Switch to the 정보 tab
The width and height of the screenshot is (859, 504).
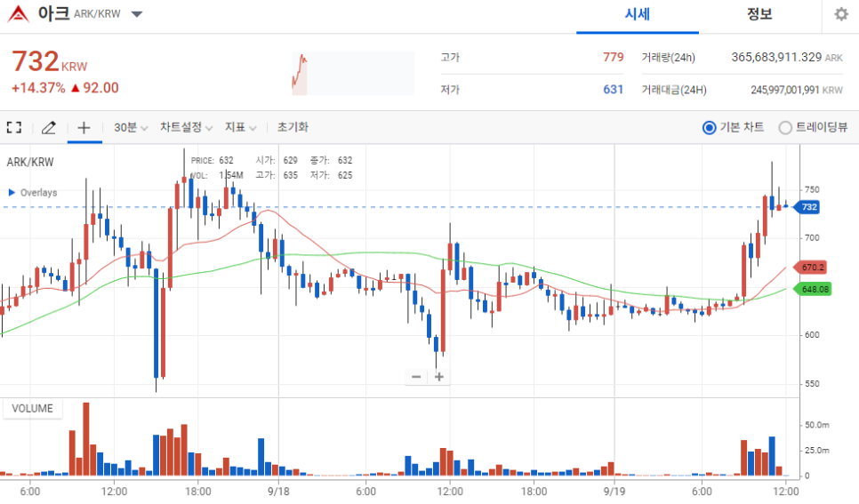tap(759, 14)
